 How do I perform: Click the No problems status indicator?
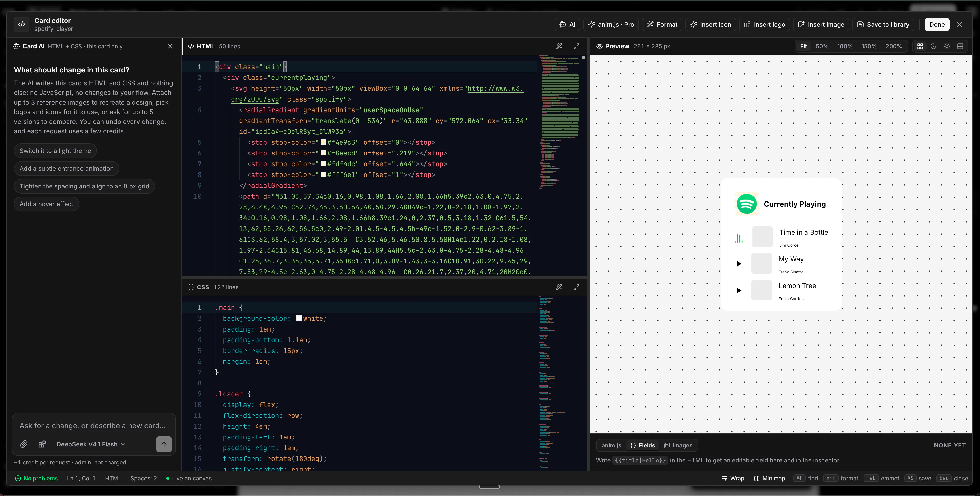(x=36, y=479)
